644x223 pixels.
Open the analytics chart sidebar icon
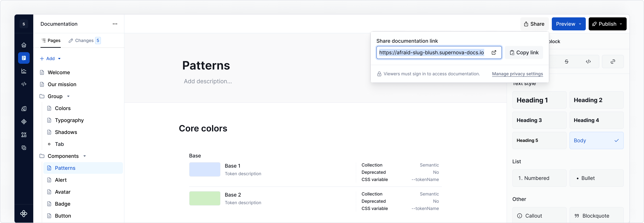click(24, 71)
